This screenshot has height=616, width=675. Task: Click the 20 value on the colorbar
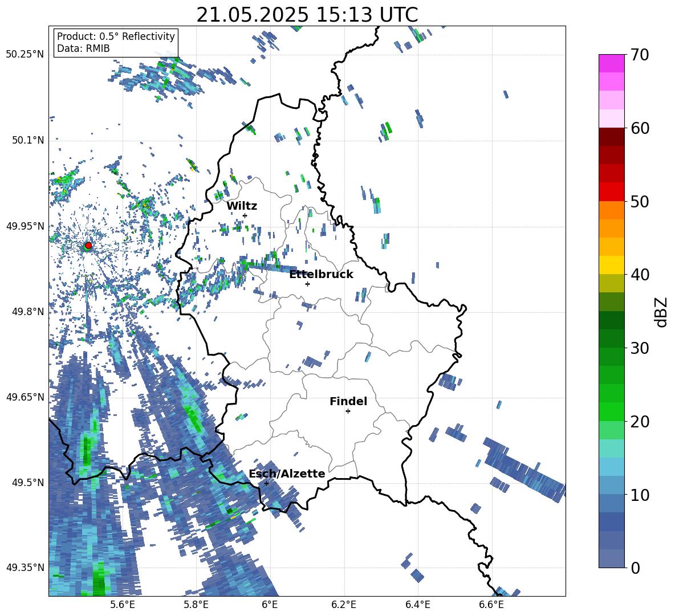coord(640,422)
